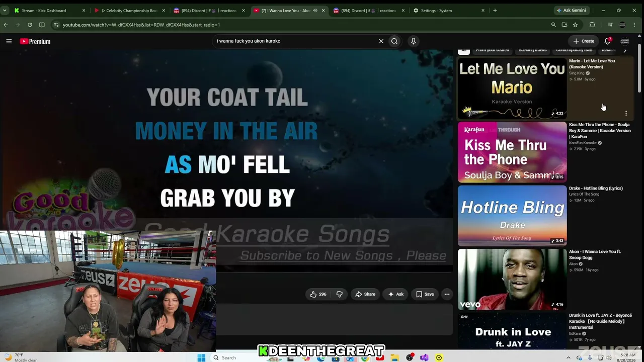Run the search with the magnifier button
Screen dimensions: 644x362
click(394, 41)
